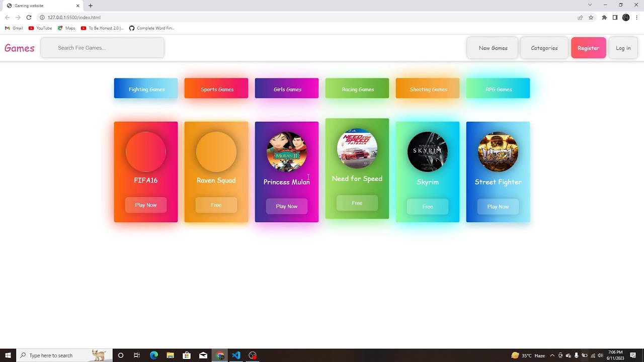The width and height of the screenshot is (644, 362).
Task: Open the volume control in system tray
Action: (600, 355)
